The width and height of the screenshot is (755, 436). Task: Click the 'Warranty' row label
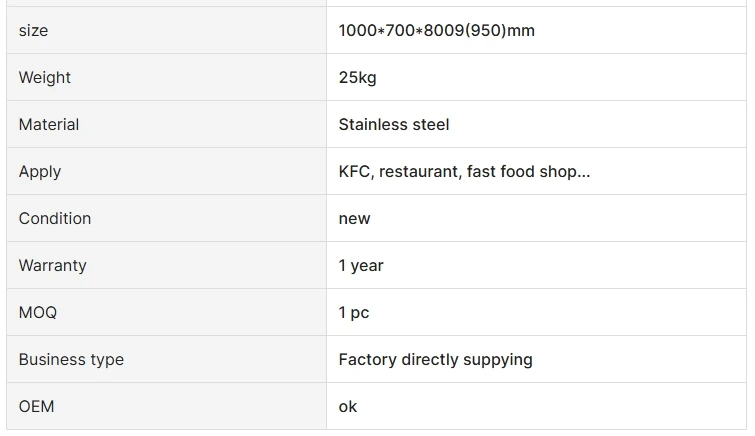53,266
